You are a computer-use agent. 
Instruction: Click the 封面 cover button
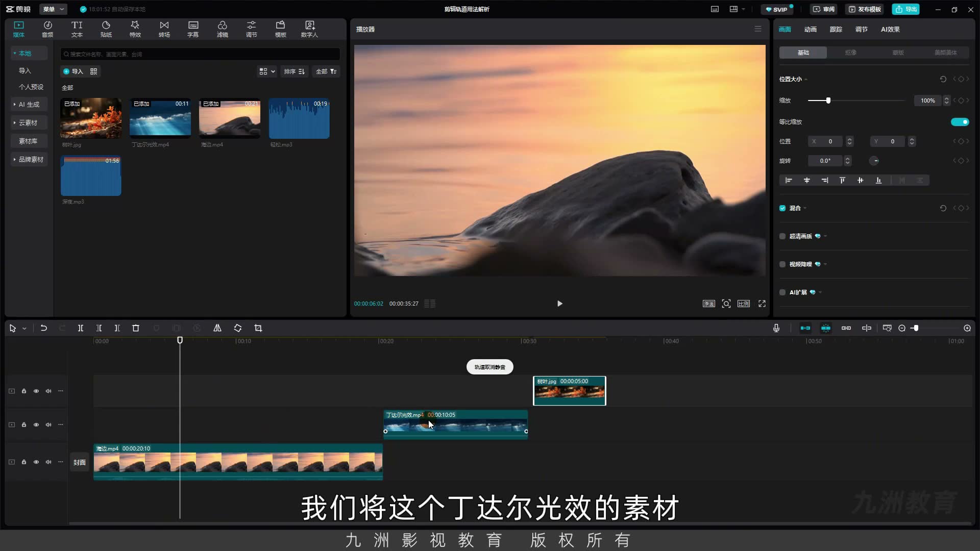click(x=80, y=462)
